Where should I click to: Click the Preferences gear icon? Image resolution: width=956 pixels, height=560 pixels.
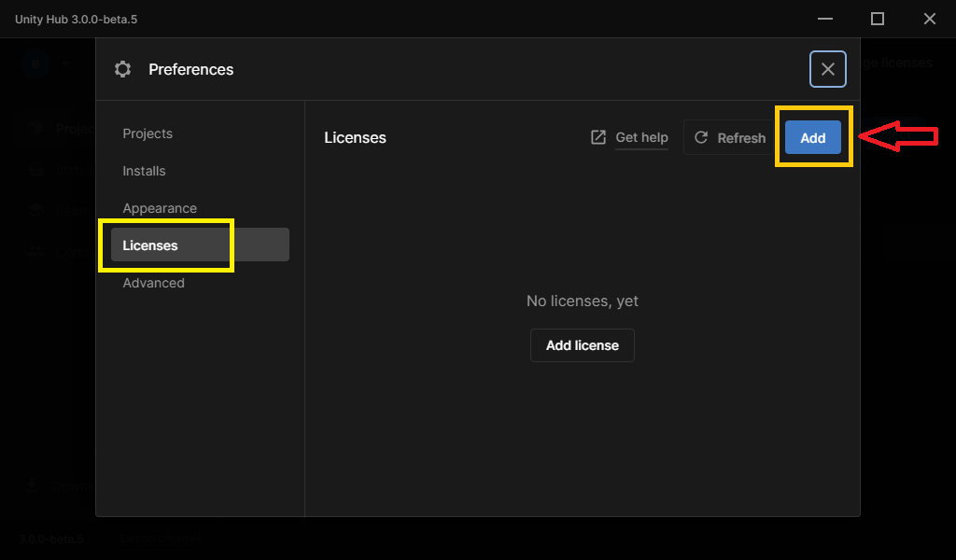coord(122,69)
